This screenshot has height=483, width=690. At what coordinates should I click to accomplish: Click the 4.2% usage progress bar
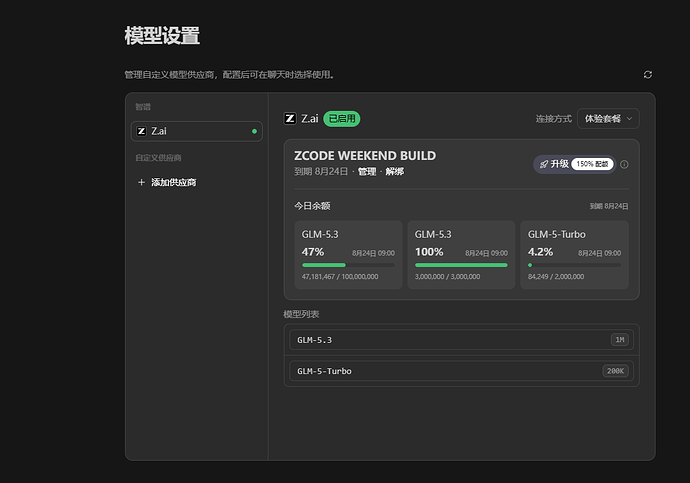pyautogui.click(x=574, y=265)
